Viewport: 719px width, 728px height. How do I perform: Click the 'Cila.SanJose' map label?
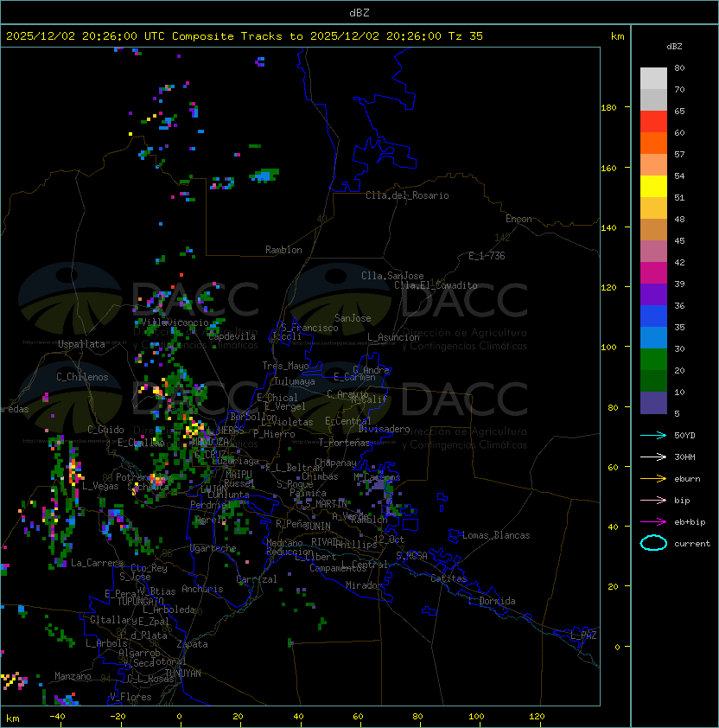pos(392,276)
